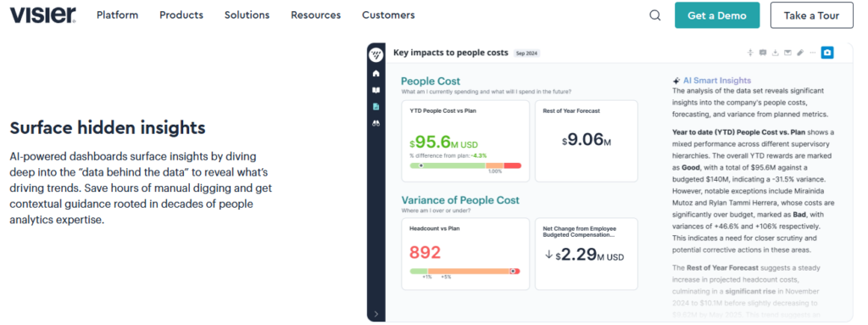
Task: Open the Solutions menu
Action: click(x=247, y=15)
